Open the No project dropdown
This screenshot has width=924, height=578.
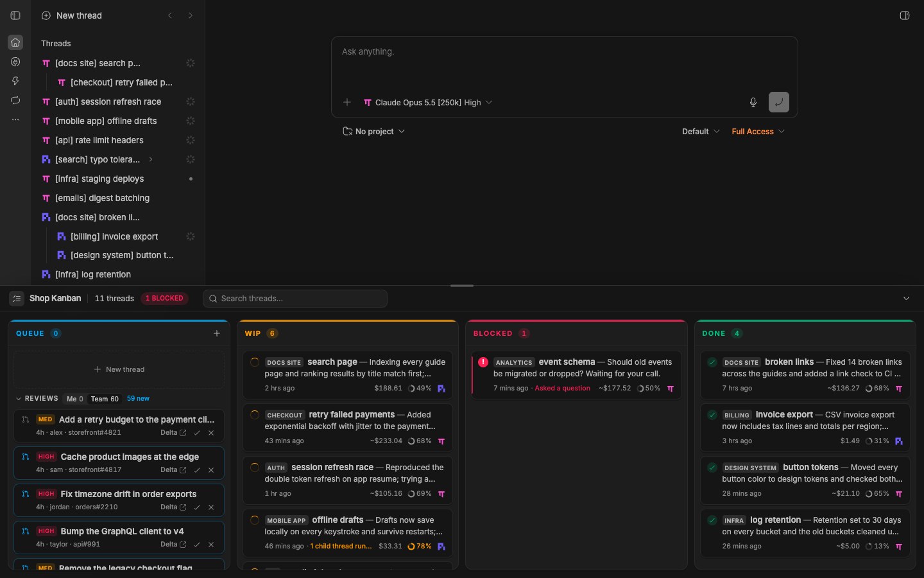[374, 132]
